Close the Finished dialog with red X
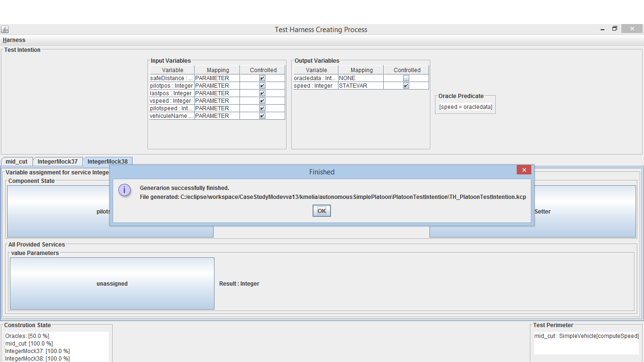Image resolution: width=644 pixels, height=362 pixels. click(524, 170)
